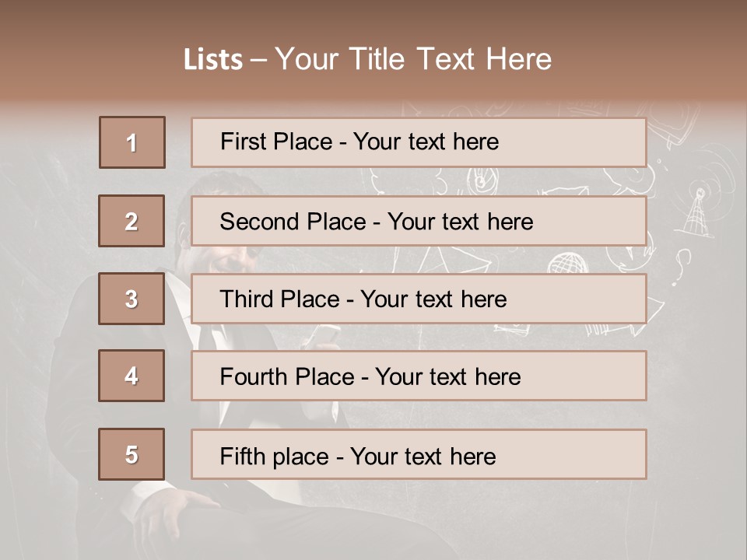Click the 'Third Place' text bar
Image resolution: width=747 pixels, height=560 pixels.
click(x=419, y=299)
